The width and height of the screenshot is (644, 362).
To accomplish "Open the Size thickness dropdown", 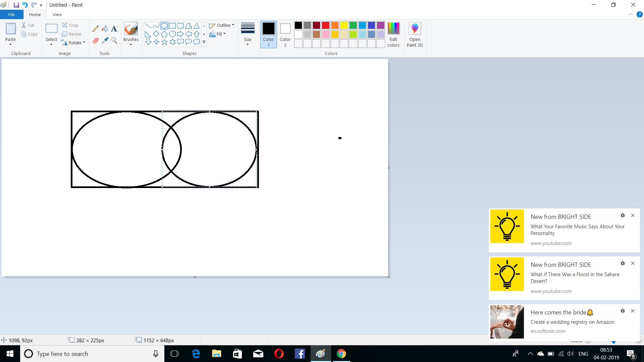I will [x=248, y=34].
